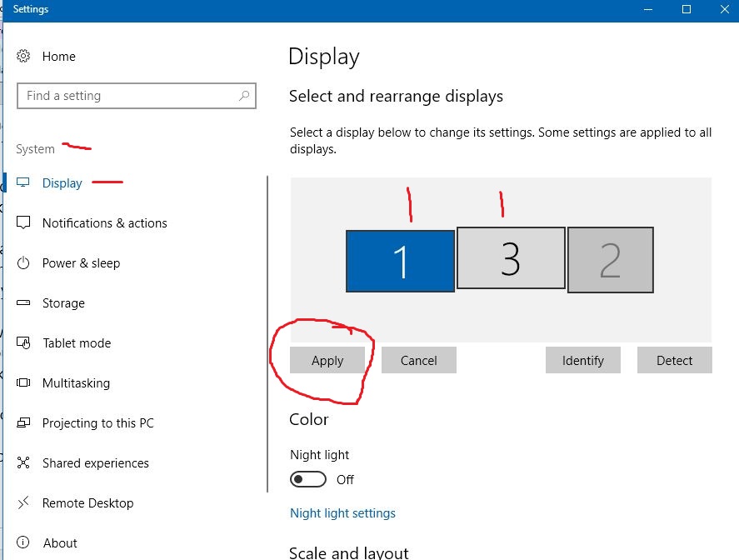The image size is (739, 560).
Task: Click the Remote Desktop icon
Action: click(x=23, y=502)
